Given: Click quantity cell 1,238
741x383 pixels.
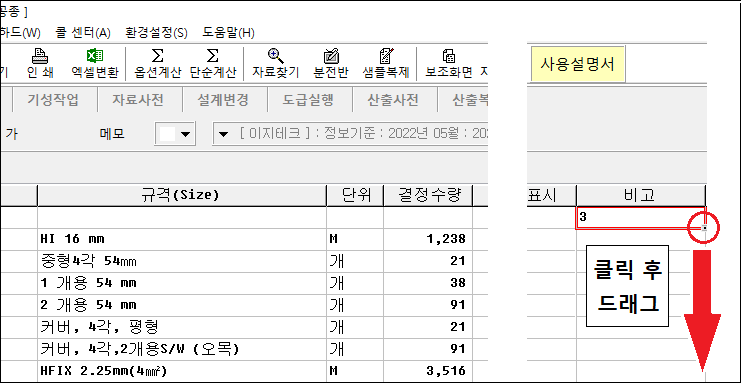Looking at the screenshot, I should (x=428, y=239).
